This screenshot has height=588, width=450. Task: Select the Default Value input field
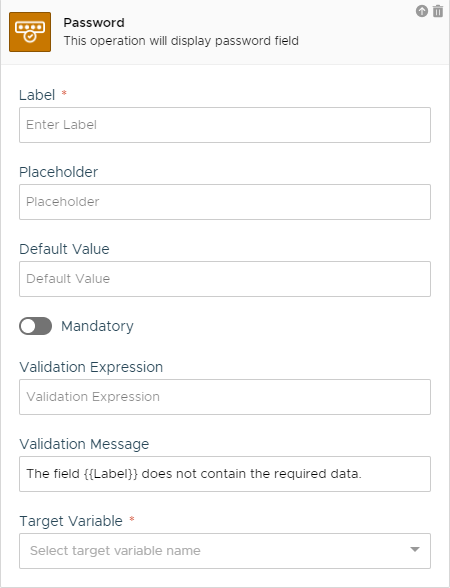(x=225, y=279)
